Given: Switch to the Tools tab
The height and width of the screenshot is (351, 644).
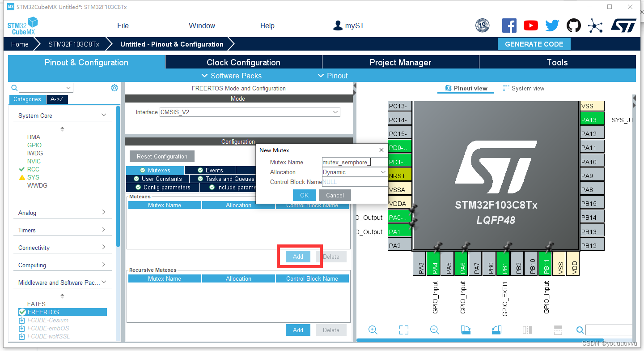Looking at the screenshot, I should tap(557, 62).
